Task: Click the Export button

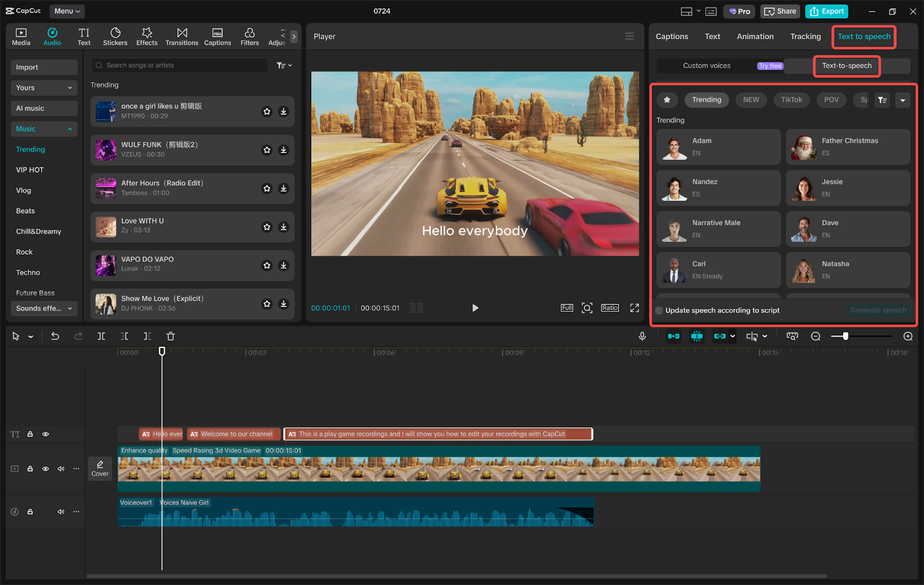Action: point(826,11)
